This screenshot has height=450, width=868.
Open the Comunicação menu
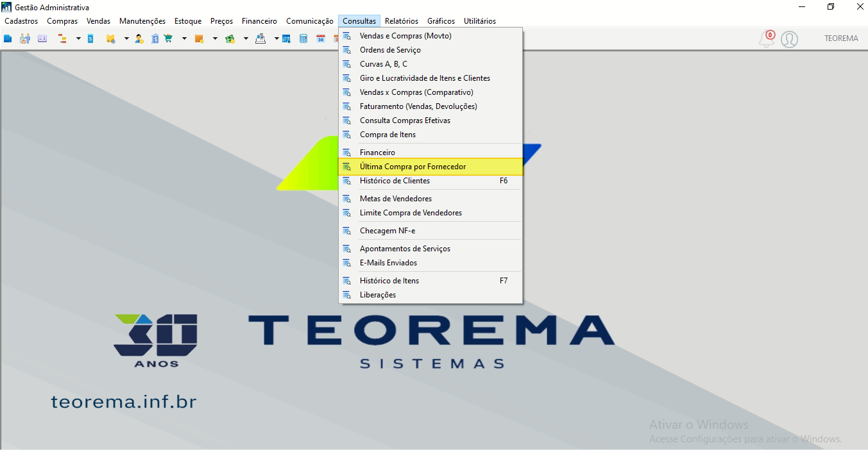coord(310,21)
